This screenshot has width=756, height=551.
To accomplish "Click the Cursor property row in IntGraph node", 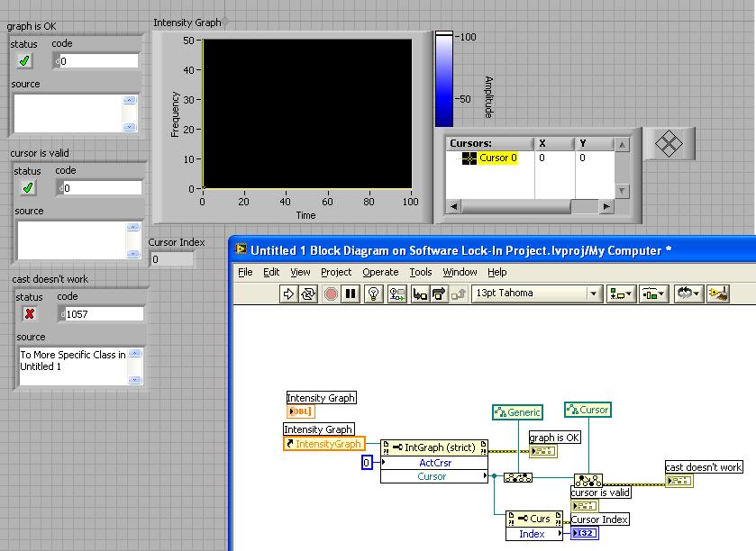I will click(x=434, y=476).
